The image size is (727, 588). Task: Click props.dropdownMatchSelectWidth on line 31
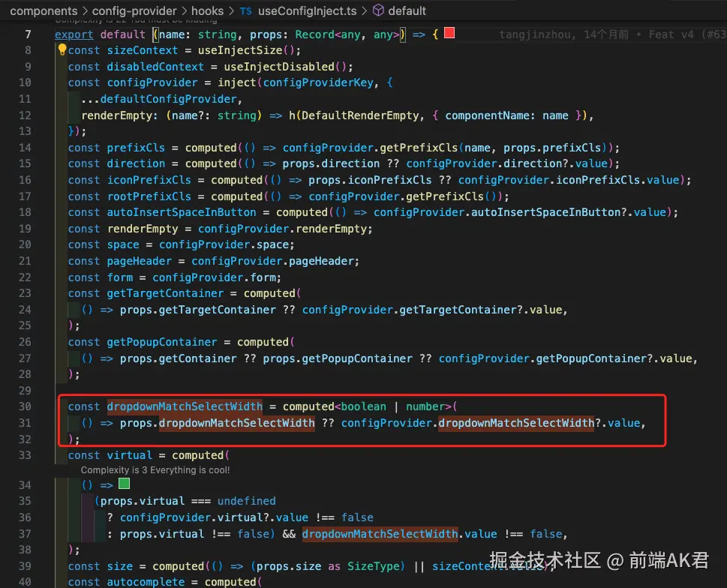click(218, 423)
